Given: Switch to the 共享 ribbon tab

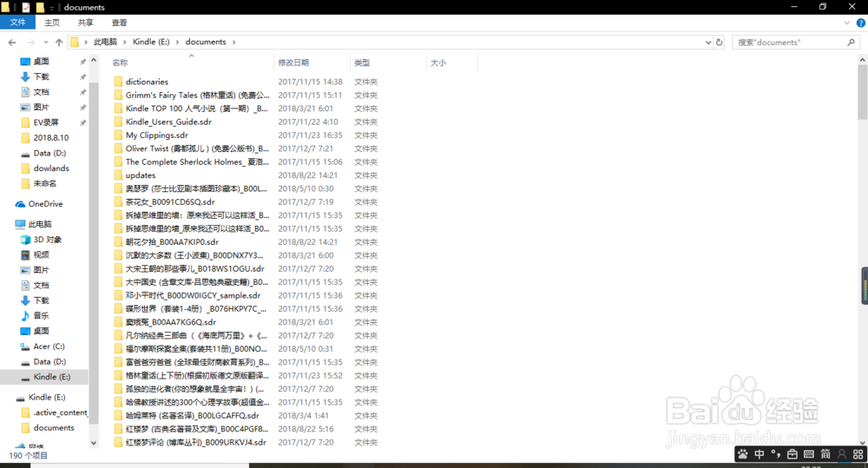Looking at the screenshot, I should coord(85,23).
